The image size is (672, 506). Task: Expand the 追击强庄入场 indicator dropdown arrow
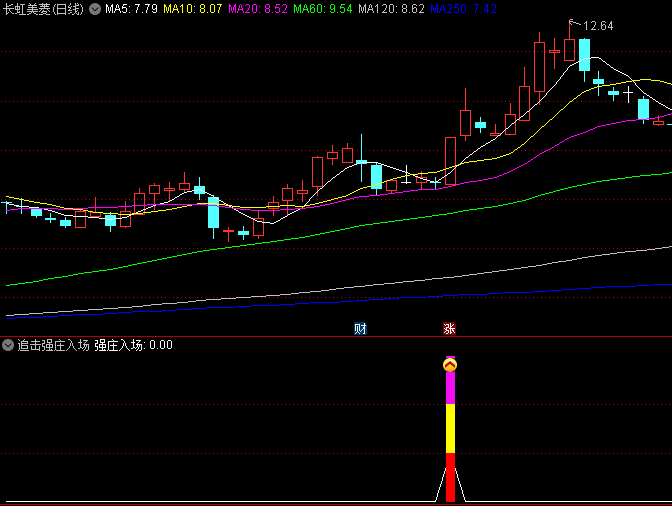(x=8, y=345)
